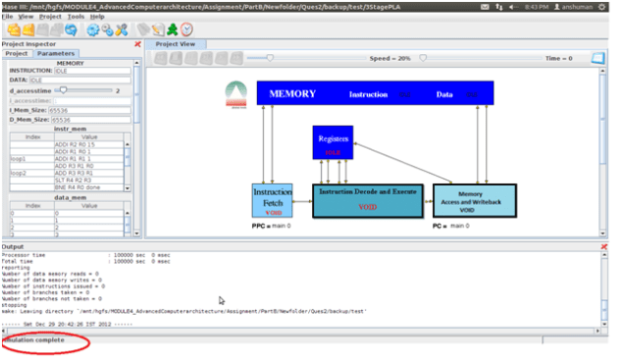Image resolution: width=623 pixels, height=364 pixels.
Task: Click the Time slider handle
Action: (423, 58)
